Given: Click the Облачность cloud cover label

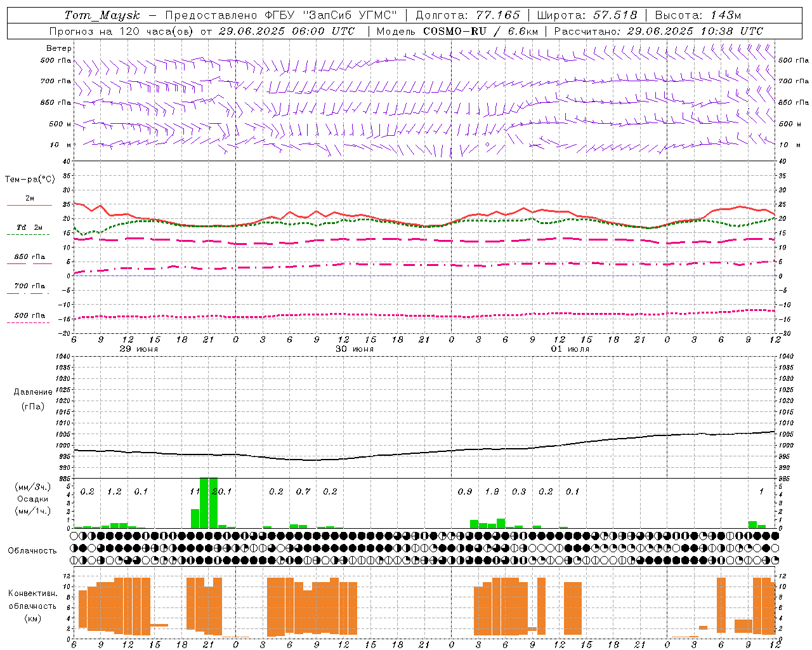Looking at the screenshot, I should click(x=32, y=551).
